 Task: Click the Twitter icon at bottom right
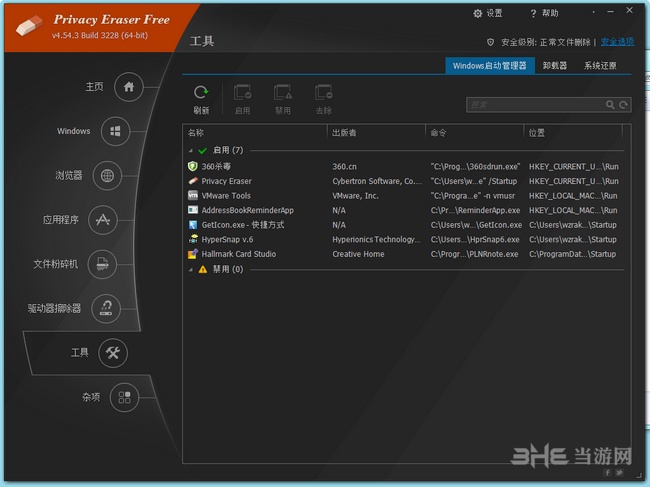pos(619,472)
